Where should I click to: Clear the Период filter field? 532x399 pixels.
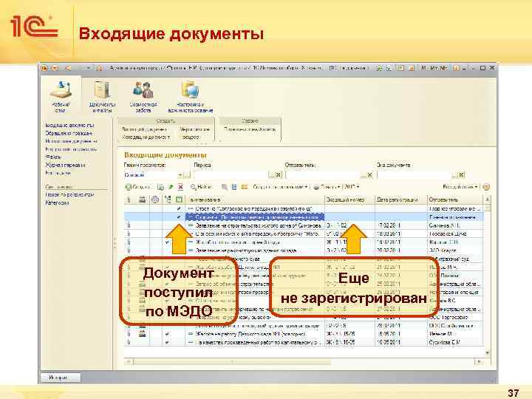279,174
